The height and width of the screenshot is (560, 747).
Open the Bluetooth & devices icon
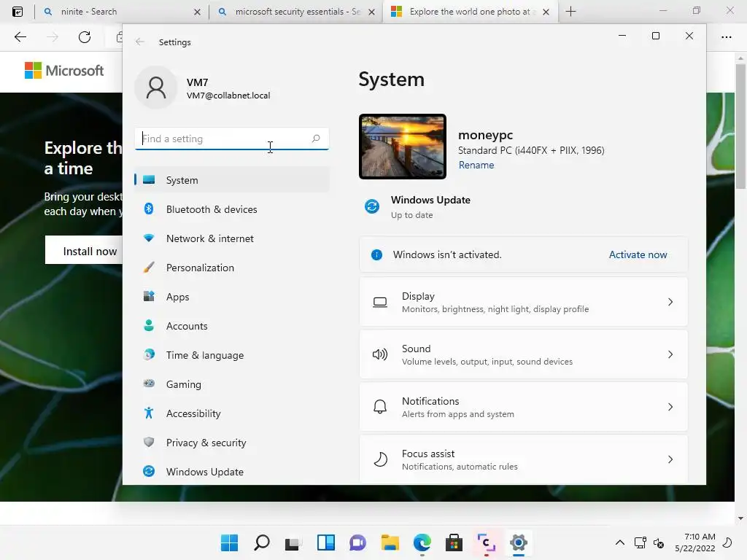point(149,209)
